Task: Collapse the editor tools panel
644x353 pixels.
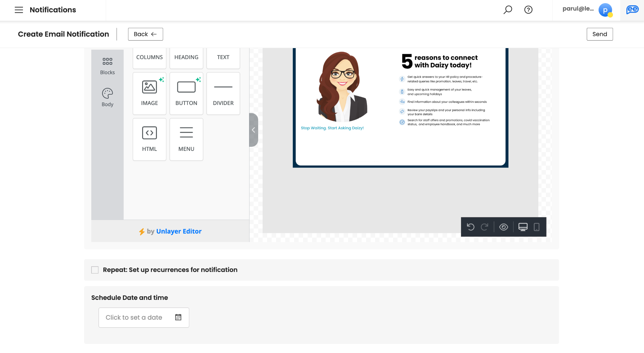Action: (253, 130)
